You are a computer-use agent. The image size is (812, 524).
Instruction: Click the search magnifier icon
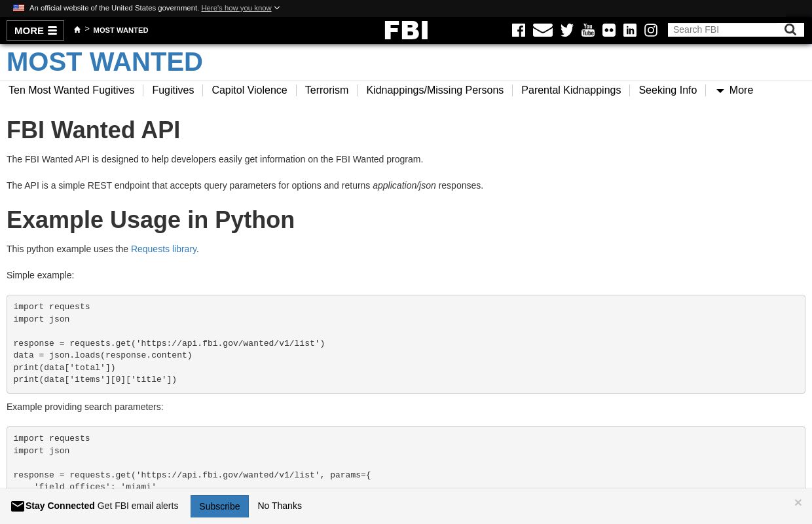(x=790, y=29)
